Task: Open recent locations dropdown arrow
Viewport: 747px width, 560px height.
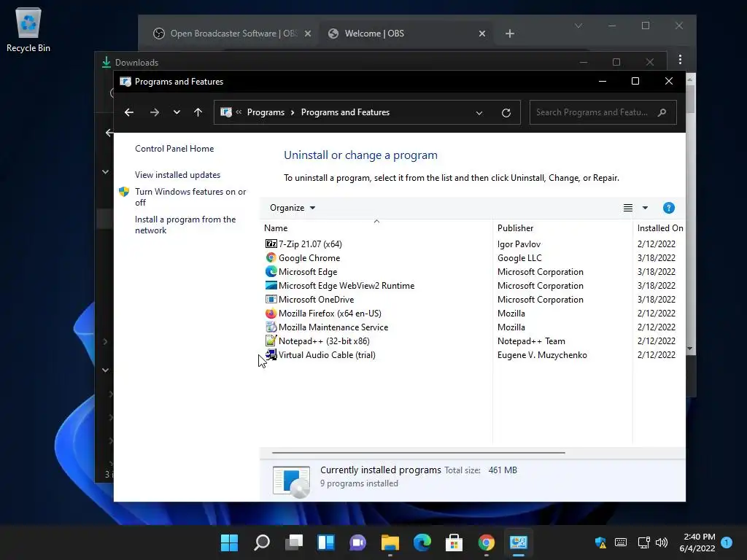Action: point(177,112)
